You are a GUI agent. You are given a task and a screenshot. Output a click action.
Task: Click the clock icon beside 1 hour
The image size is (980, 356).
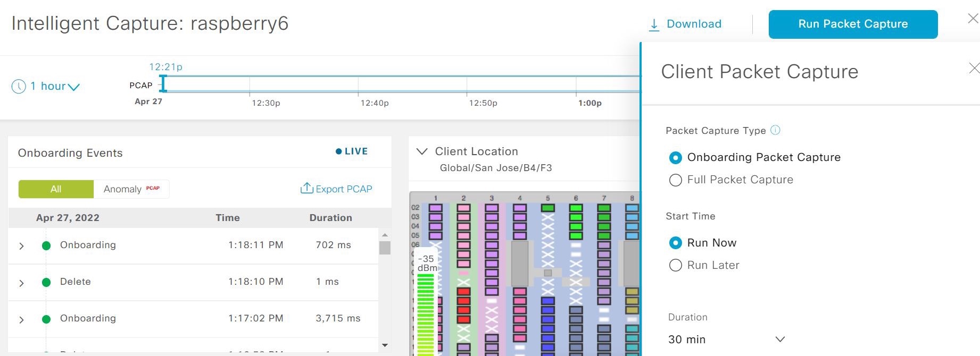(x=19, y=87)
